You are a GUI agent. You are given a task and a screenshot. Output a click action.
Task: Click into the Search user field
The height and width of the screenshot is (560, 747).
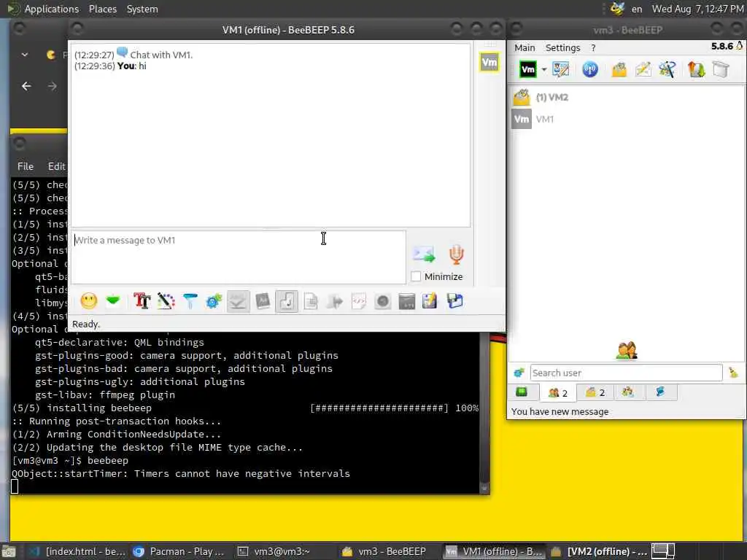tap(626, 373)
